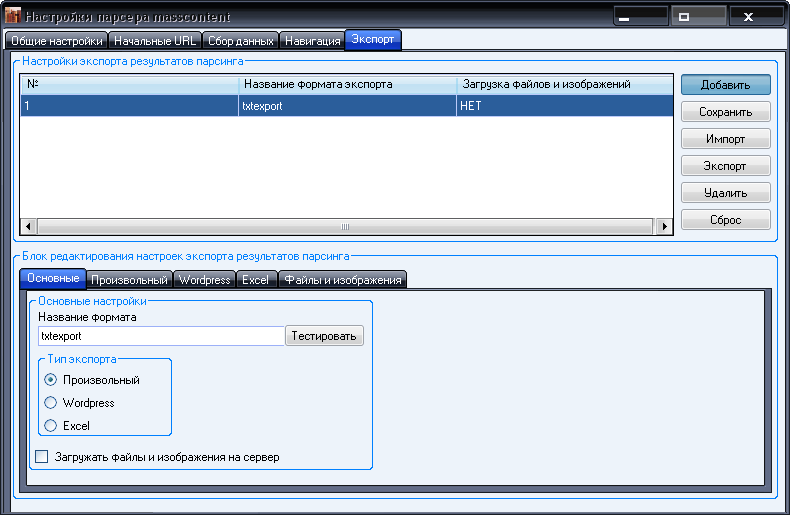Choose the Excel export type radio

click(x=51, y=426)
